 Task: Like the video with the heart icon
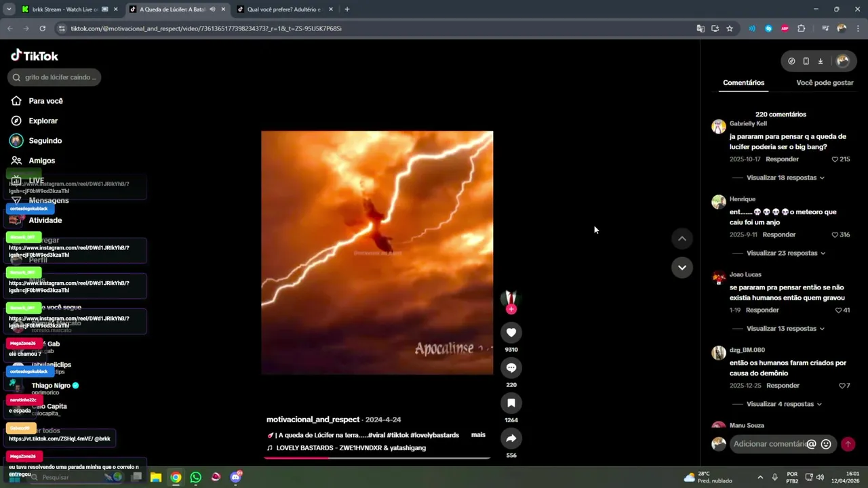pyautogui.click(x=511, y=332)
